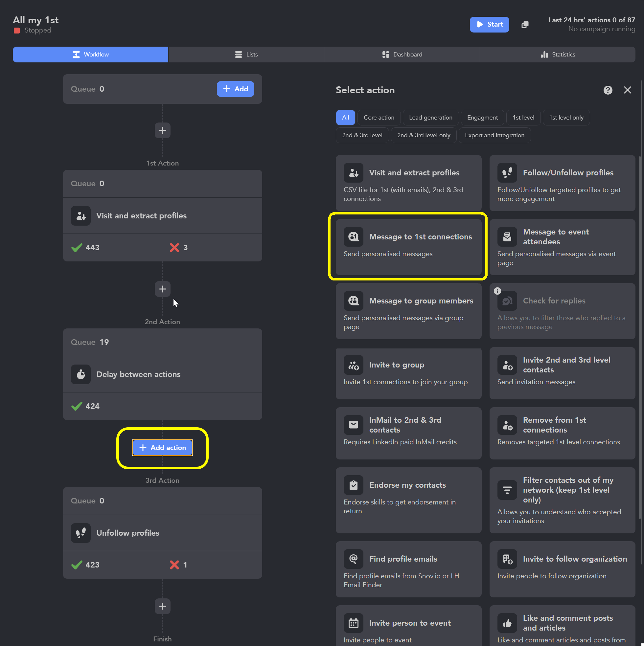Select the All filter chip
The height and width of the screenshot is (646, 644).
346,118
